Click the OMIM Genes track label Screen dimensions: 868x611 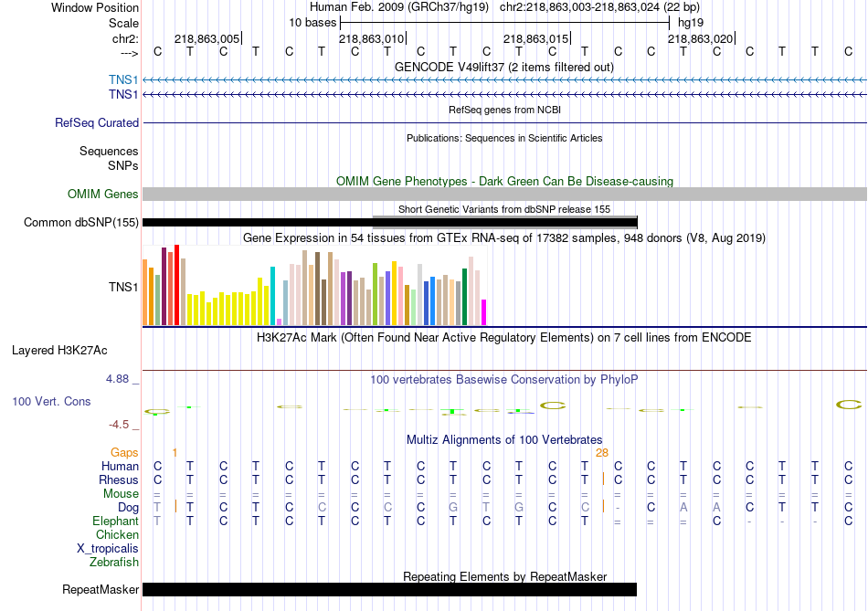click(x=102, y=194)
